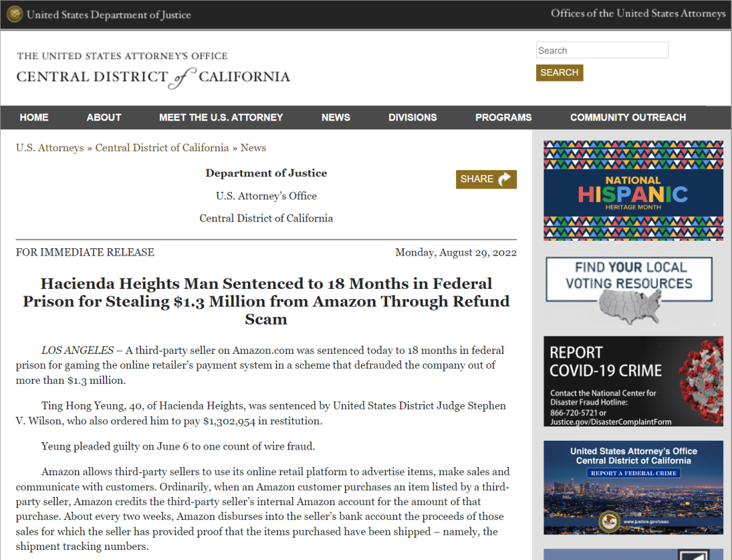
Task: Open the ABOUT menu item
Action: tap(104, 118)
